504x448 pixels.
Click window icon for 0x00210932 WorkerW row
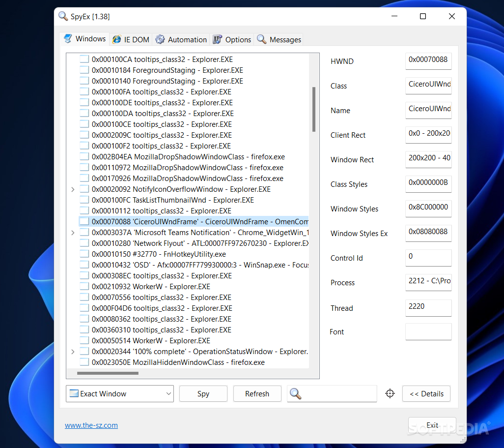click(x=84, y=286)
